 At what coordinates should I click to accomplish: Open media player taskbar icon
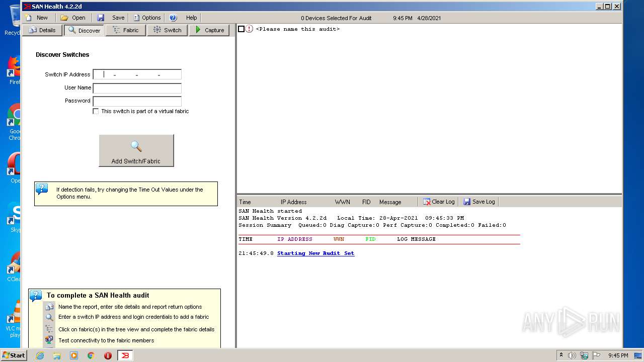coord(74,355)
